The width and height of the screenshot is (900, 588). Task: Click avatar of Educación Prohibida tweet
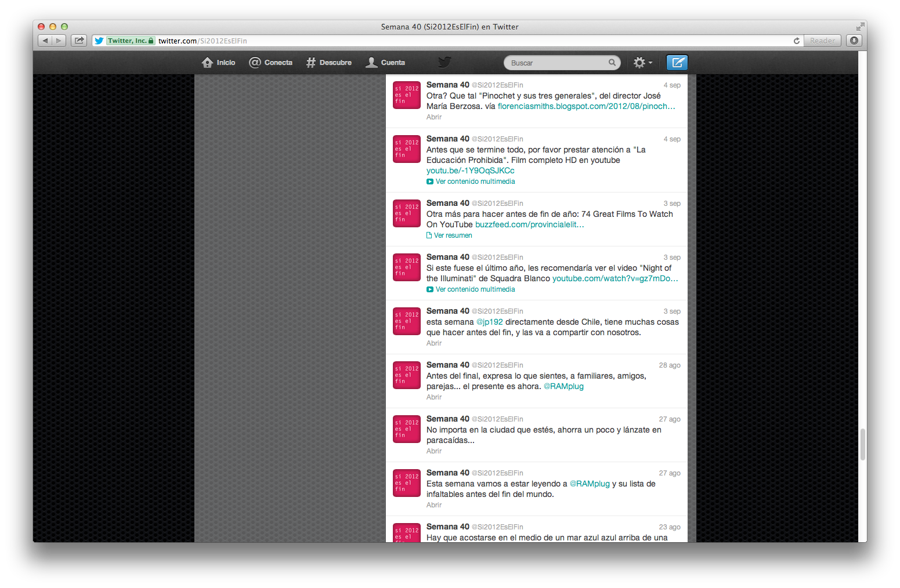click(407, 149)
